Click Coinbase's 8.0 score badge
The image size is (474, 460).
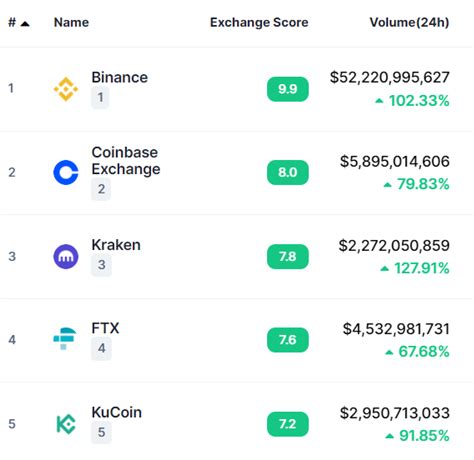288,172
